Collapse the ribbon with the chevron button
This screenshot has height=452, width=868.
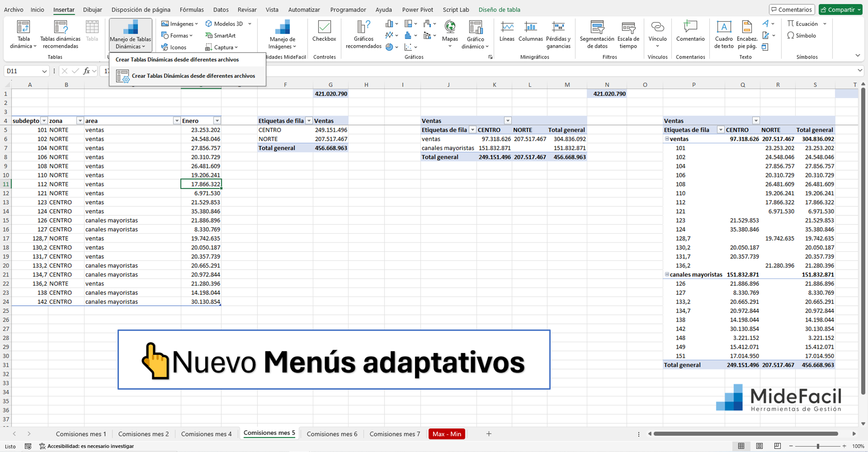[858, 55]
